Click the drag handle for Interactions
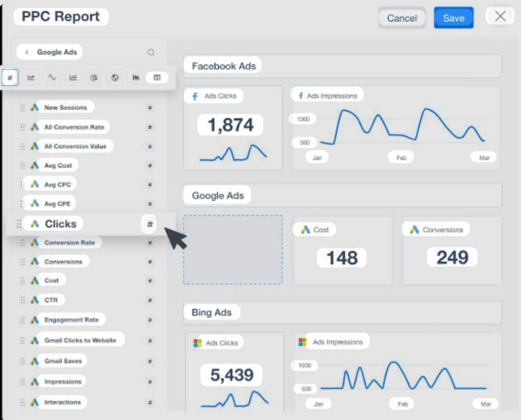Viewport: 521px width, 420px height. point(22,402)
